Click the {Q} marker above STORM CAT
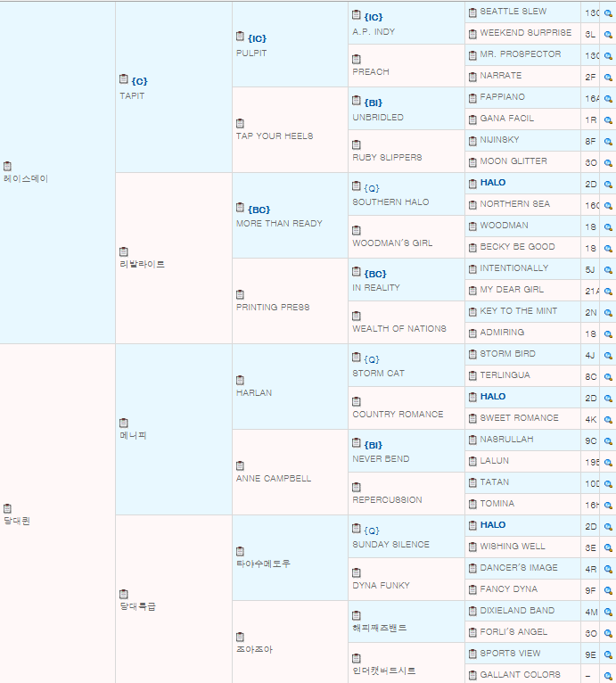 pyautogui.click(x=372, y=359)
